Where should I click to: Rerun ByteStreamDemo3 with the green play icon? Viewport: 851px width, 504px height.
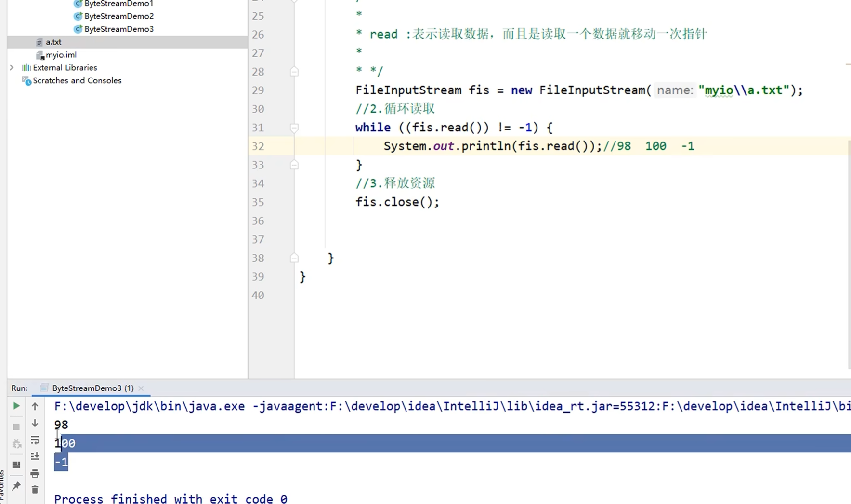[16, 406]
